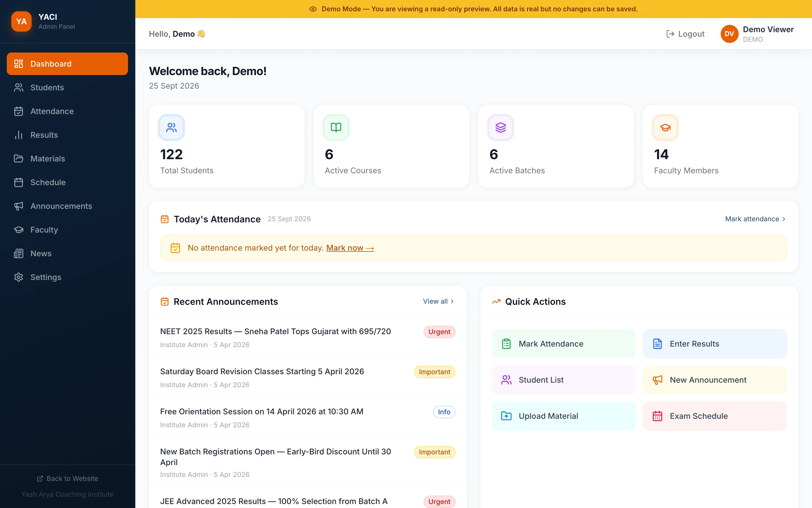Screen dimensions: 812x508
Task: Open the NEET 2025 Results announcement
Action: (x=275, y=332)
